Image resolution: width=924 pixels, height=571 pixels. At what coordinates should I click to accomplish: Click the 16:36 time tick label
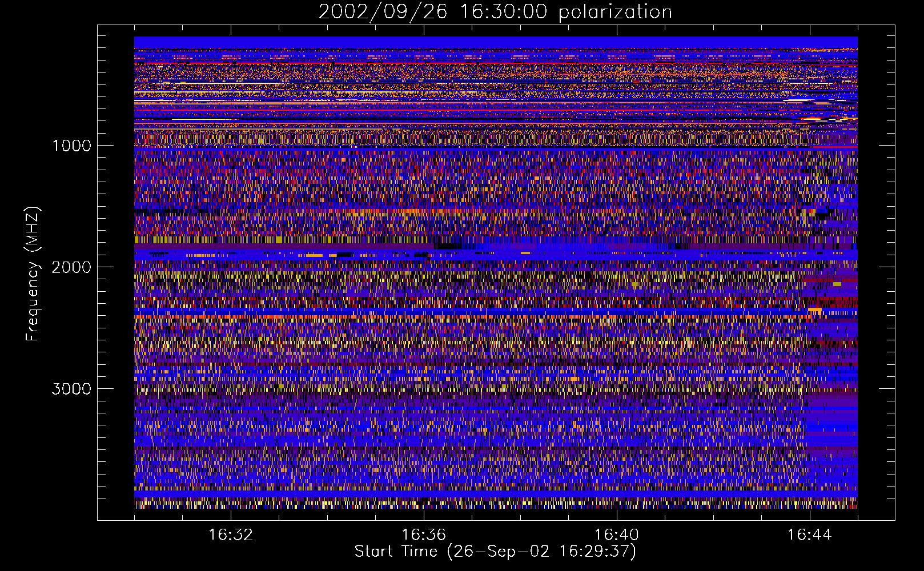click(424, 535)
